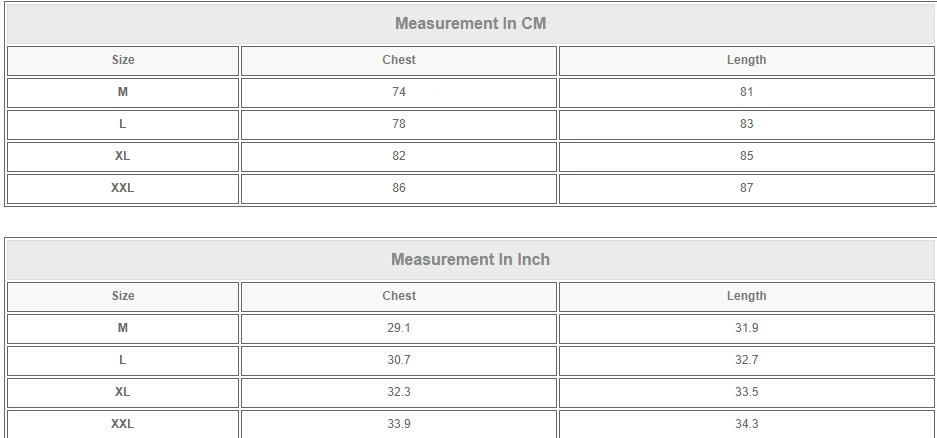This screenshot has width=937, height=438.
Task: Click chest value 32.3 cell
Action: click(x=398, y=392)
